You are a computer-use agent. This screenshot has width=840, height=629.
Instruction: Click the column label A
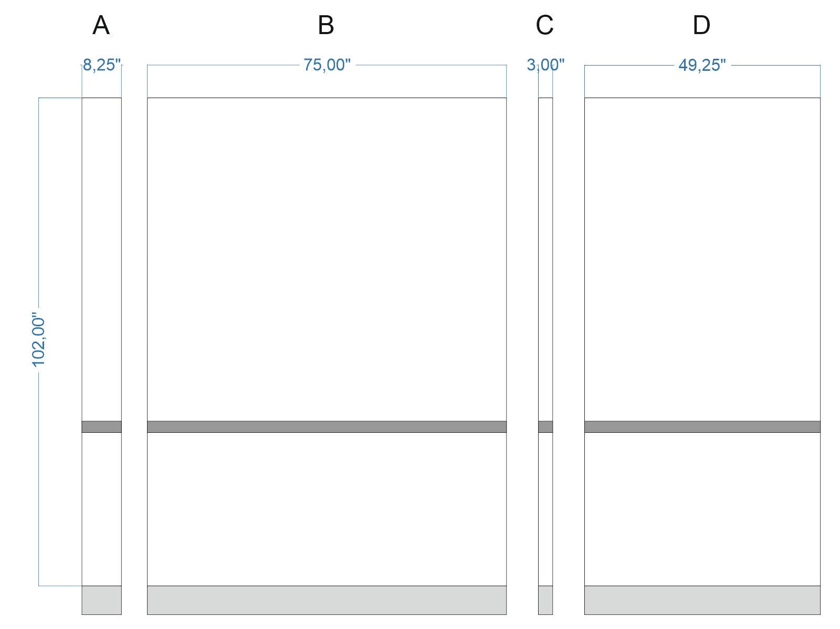pos(101,25)
